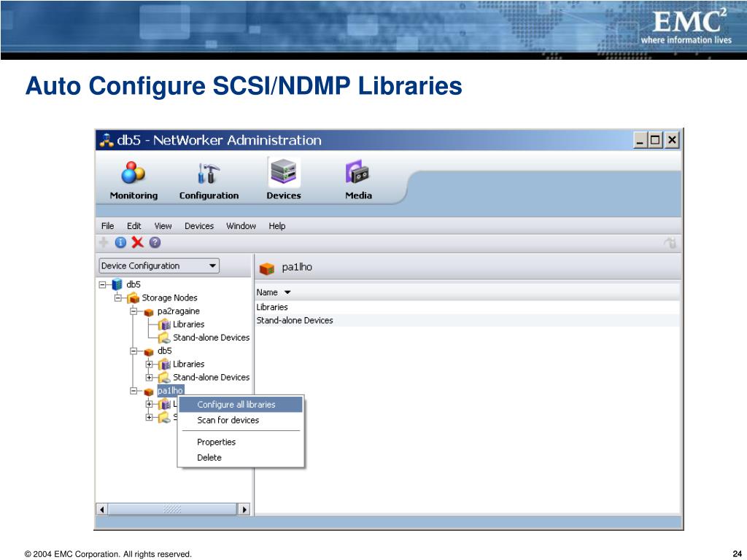Open the Devices menu in menu bar
The height and width of the screenshot is (560, 747).
coord(199,226)
